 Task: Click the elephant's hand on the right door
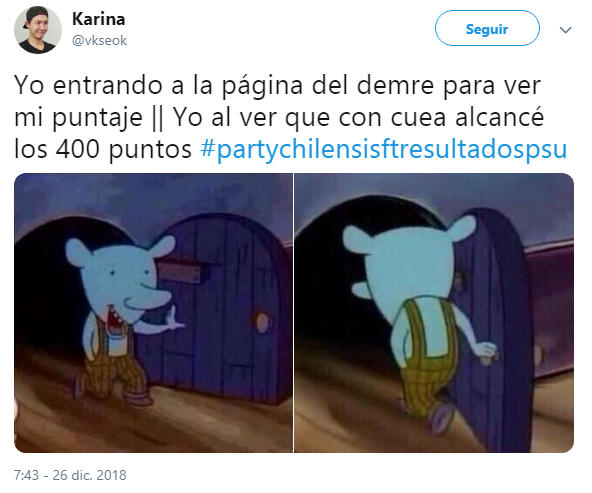pyautogui.click(x=487, y=353)
